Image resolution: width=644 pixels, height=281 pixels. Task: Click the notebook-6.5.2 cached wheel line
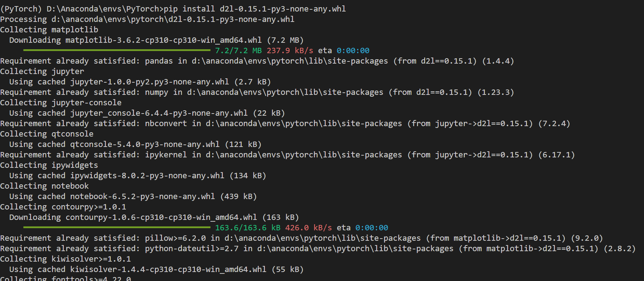tap(133, 196)
